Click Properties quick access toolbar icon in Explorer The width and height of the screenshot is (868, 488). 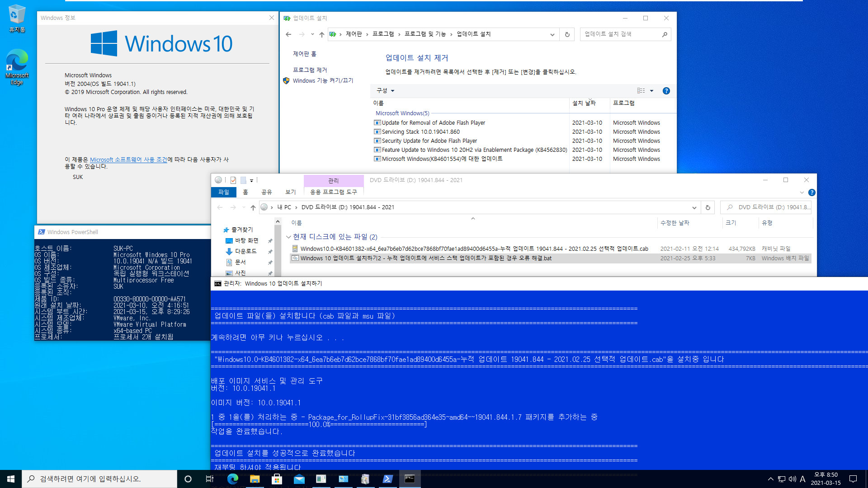(233, 180)
